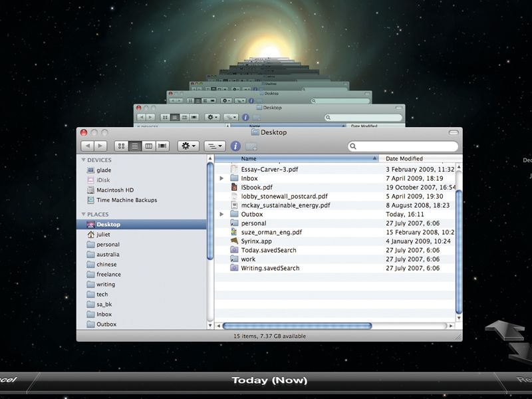Select ISbook.pdf file icon
The image size is (532, 399).
point(234,187)
